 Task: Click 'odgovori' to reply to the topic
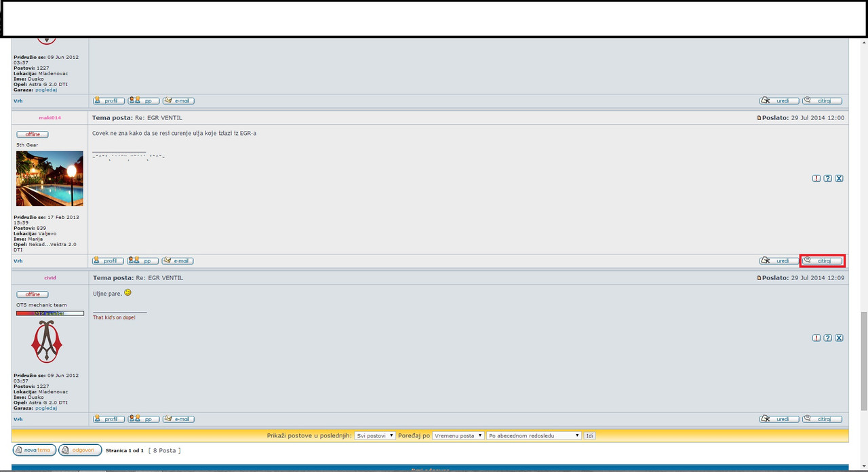80,450
